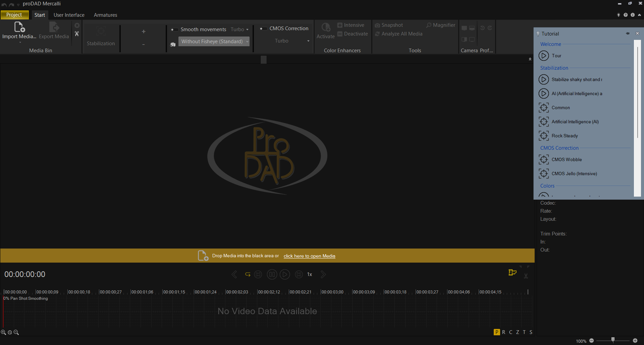
Task: Click Analyze All Media
Action: click(398, 34)
